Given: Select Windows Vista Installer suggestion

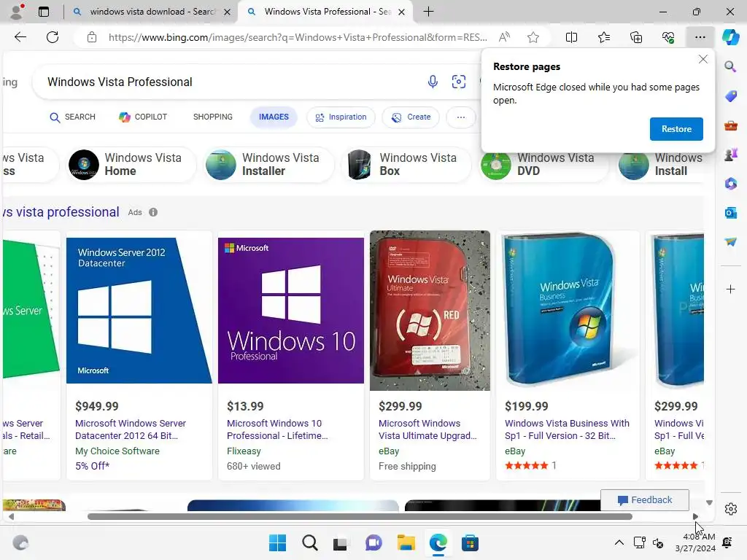Looking at the screenshot, I should tap(268, 164).
